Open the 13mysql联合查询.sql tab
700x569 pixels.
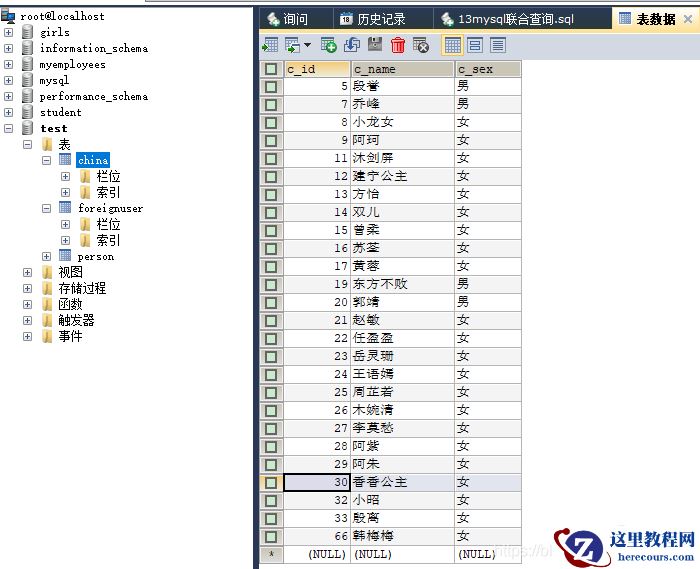[x=522, y=19]
